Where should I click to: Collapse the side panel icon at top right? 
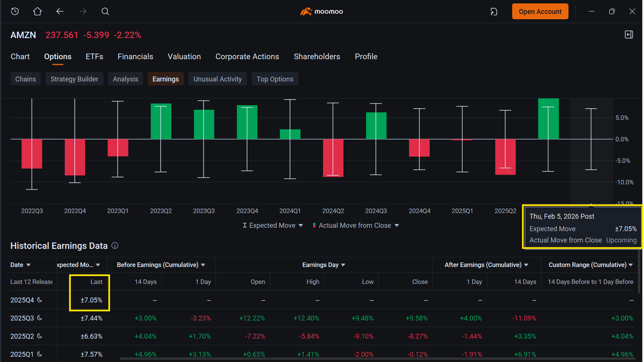[629, 35]
